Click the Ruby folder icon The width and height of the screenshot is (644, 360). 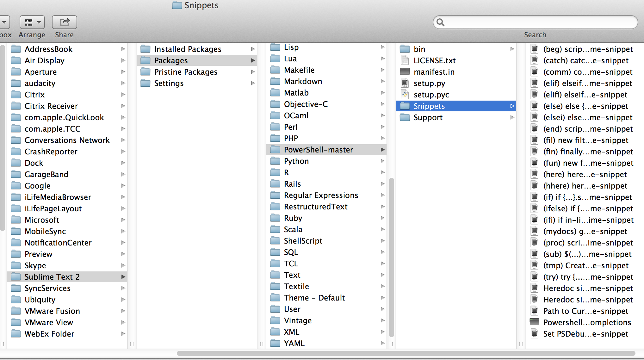click(x=275, y=218)
